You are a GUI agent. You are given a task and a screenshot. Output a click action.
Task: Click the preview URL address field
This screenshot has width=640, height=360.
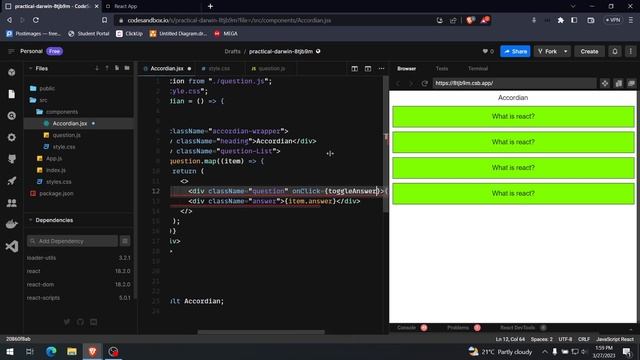(514, 83)
